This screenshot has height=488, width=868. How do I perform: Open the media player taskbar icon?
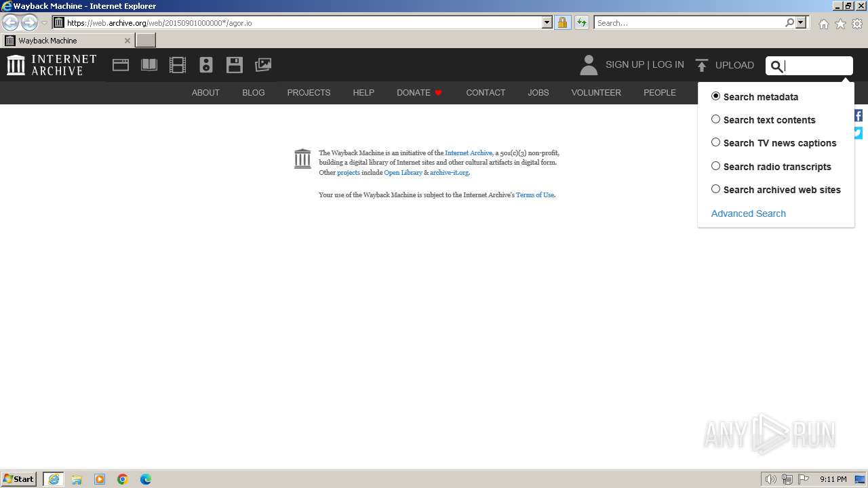tap(100, 479)
